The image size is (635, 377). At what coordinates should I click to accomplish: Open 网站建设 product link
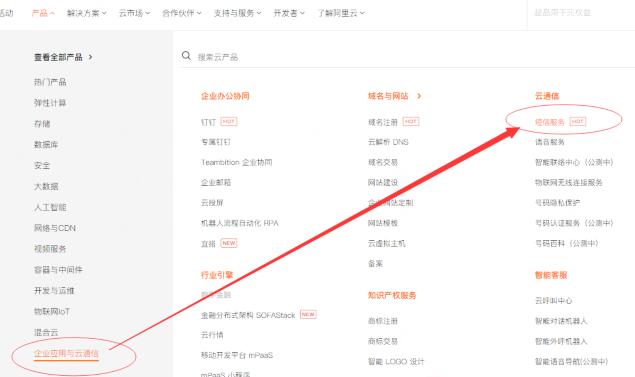coord(383,183)
